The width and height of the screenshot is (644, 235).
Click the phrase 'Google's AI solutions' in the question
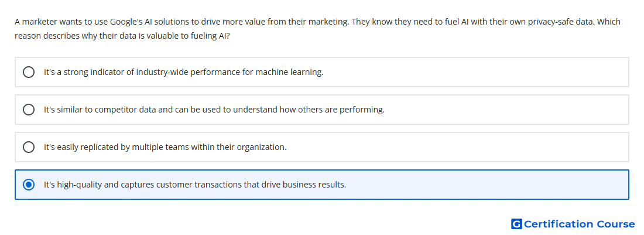pos(145,22)
